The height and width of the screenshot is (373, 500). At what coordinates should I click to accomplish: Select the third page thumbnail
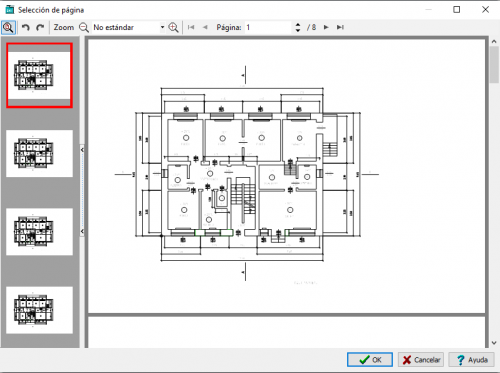click(39, 232)
